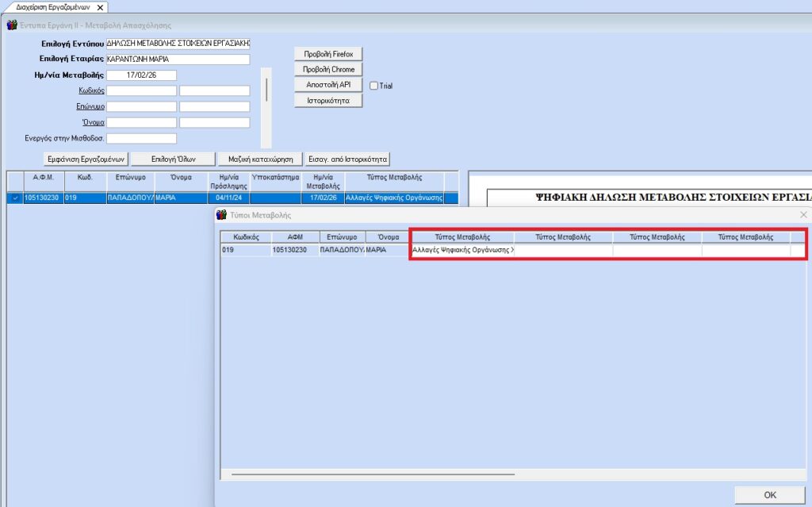Click the Προβολή Firefox button
Screen dimensions: 812x507
pos(328,54)
